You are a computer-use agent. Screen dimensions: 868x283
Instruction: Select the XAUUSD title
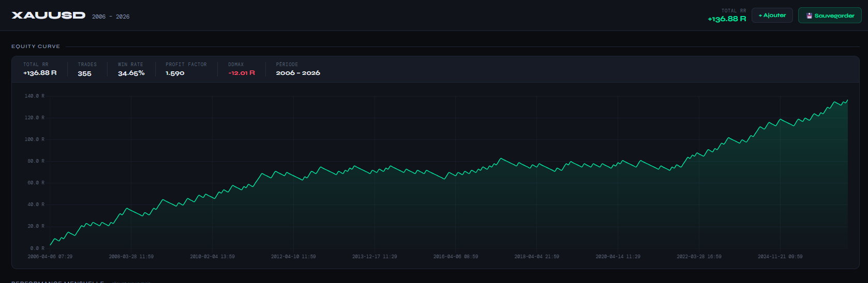click(49, 15)
